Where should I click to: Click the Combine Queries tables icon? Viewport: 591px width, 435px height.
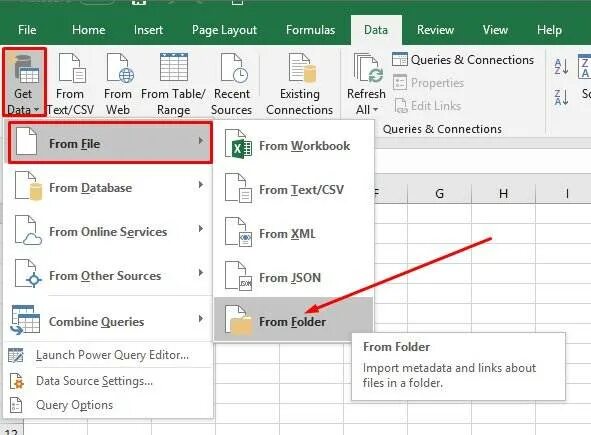click(25, 320)
